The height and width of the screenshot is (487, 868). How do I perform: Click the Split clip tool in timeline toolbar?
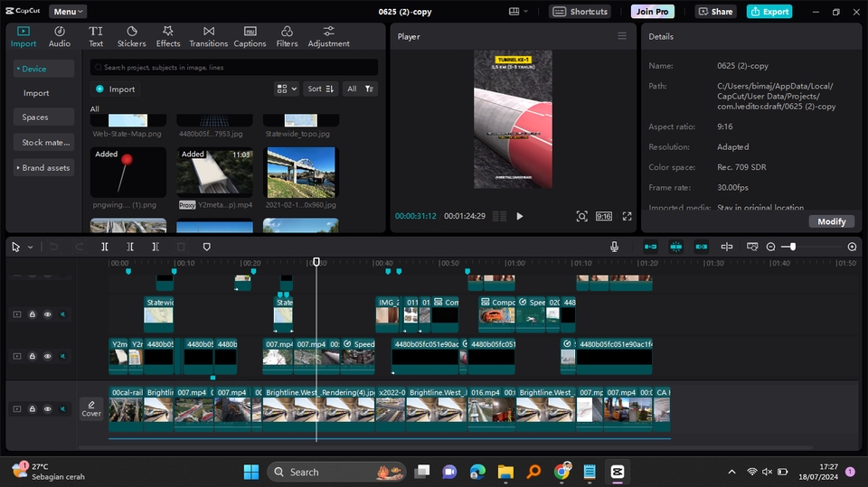point(105,247)
